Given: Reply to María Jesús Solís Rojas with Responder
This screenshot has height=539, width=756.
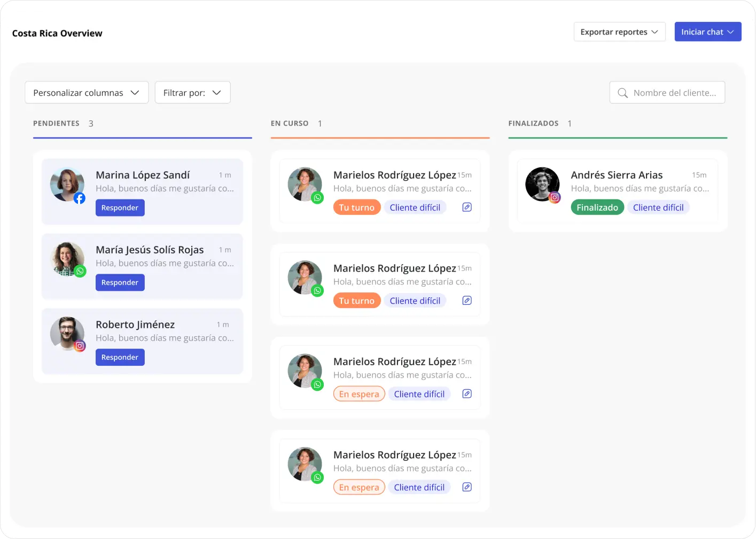Looking at the screenshot, I should pyautogui.click(x=120, y=283).
